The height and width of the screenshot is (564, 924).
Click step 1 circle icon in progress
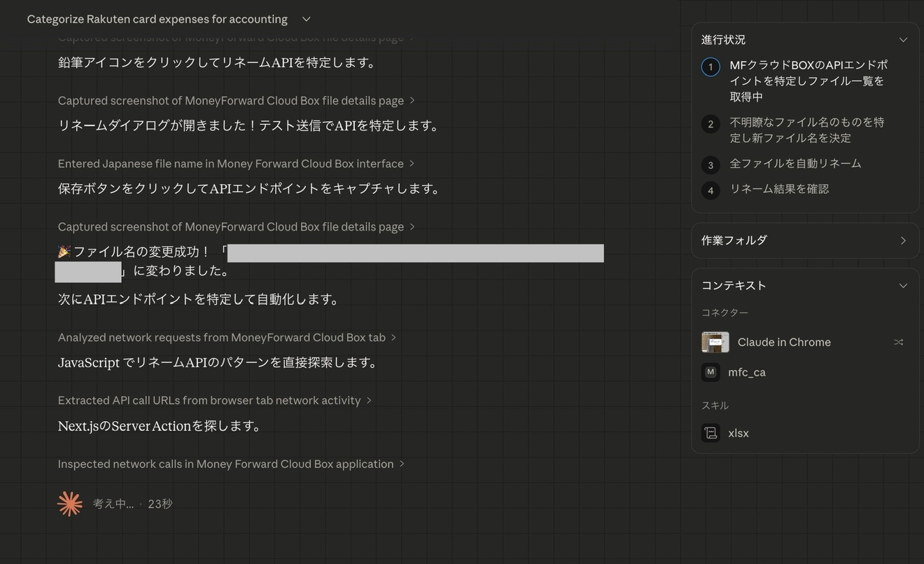coord(710,67)
